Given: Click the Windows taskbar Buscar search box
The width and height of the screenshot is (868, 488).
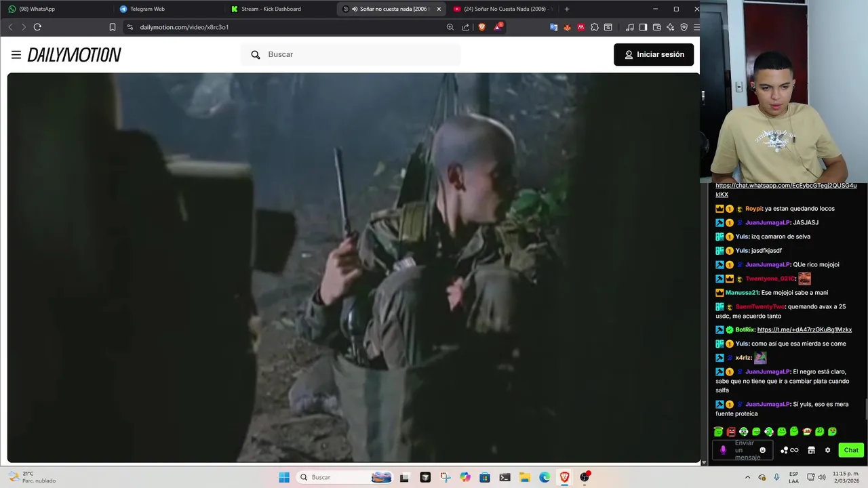Looking at the screenshot, I should click(x=344, y=477).
